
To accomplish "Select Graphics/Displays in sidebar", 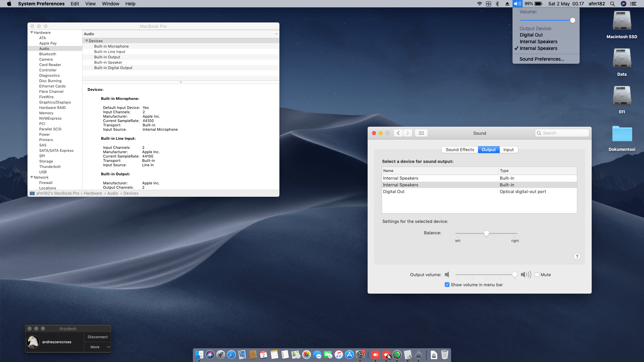I will [55, 102].
